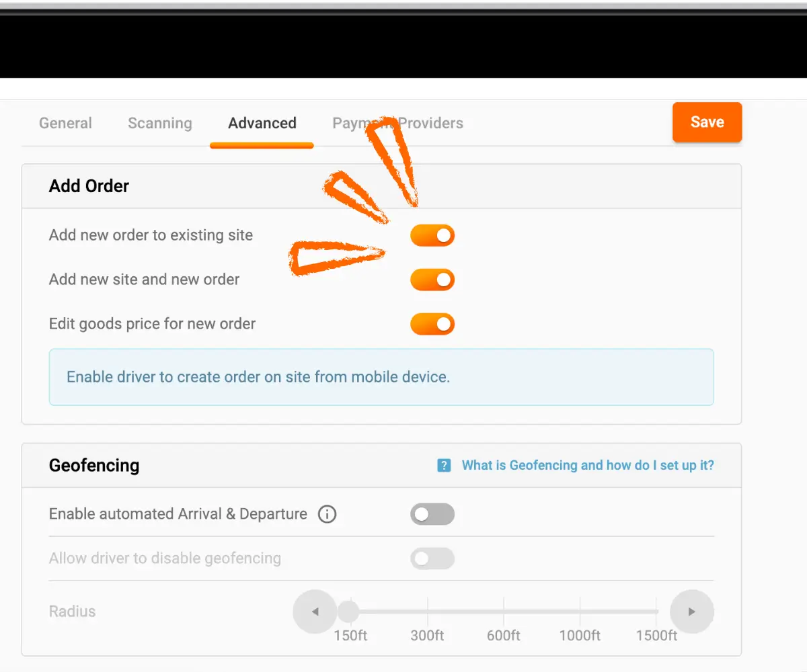
Task: Open the General settings tab
Action: click(x=65, y=123)
